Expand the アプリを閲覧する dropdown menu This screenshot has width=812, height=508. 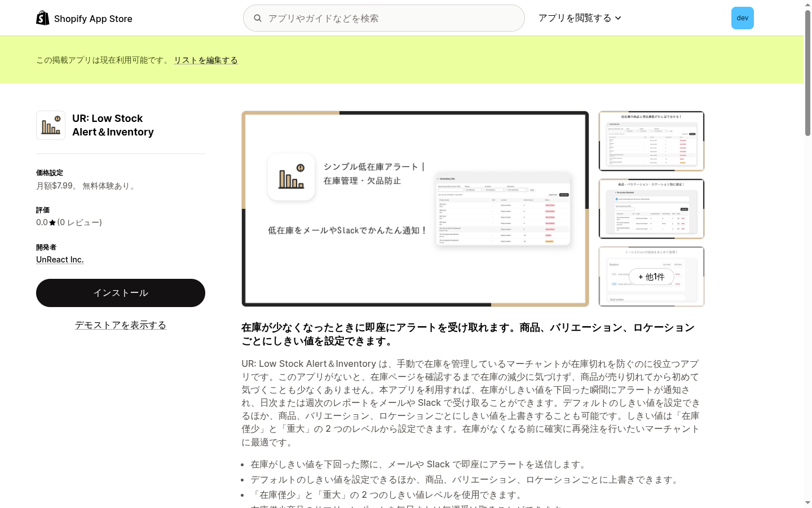point(580,18)
